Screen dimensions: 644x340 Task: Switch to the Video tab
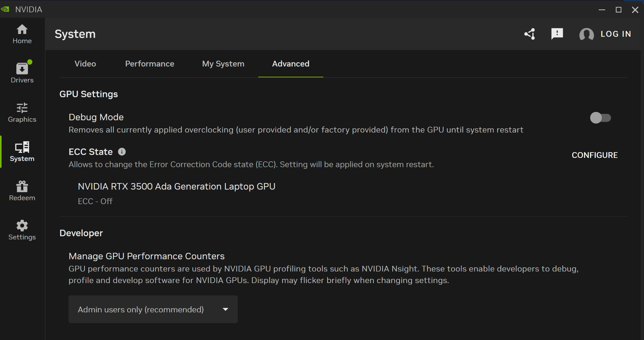(x=85, y=64)
